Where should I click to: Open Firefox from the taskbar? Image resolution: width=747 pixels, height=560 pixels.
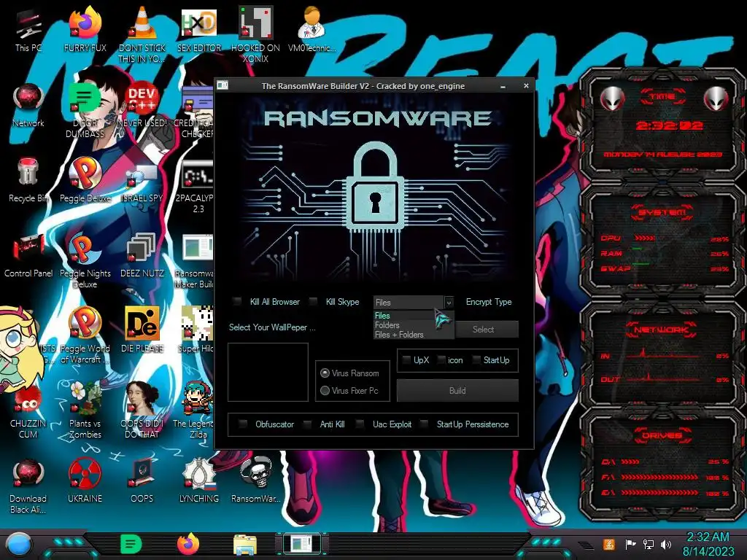[x=188, y=544]
